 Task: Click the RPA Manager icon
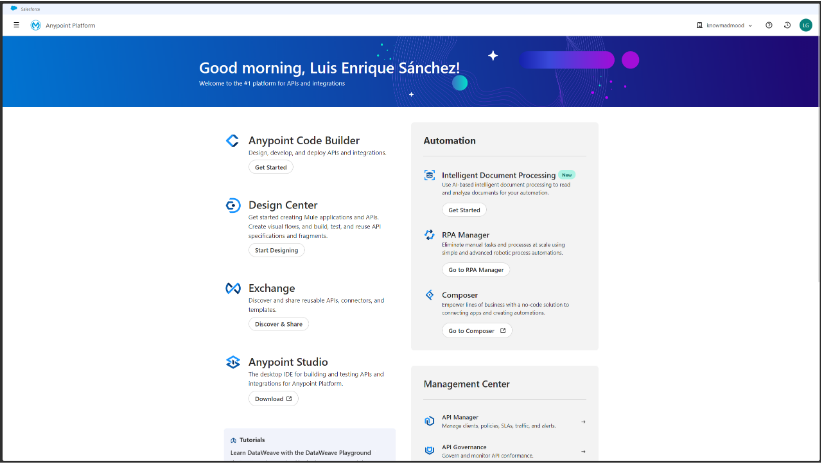pos(430,234)
